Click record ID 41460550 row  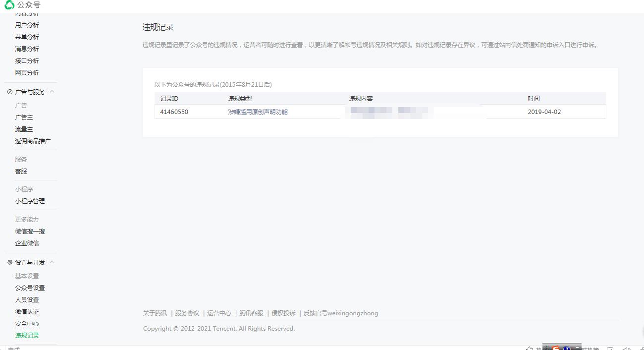(174, 112)
